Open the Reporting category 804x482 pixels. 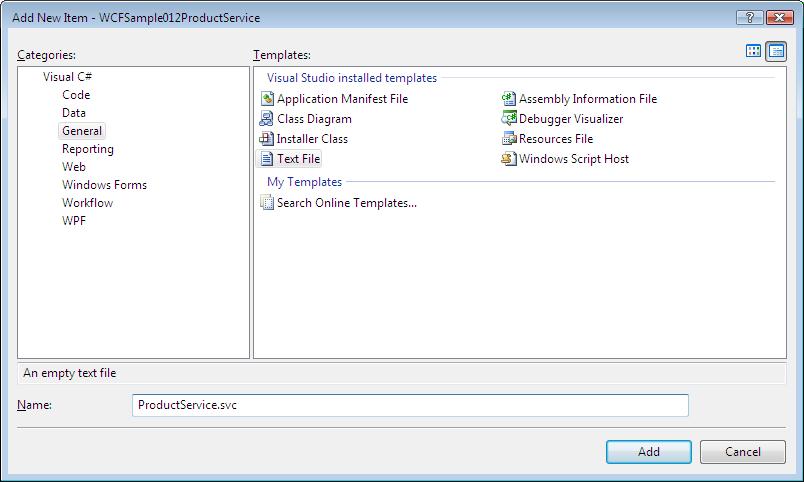88,149
